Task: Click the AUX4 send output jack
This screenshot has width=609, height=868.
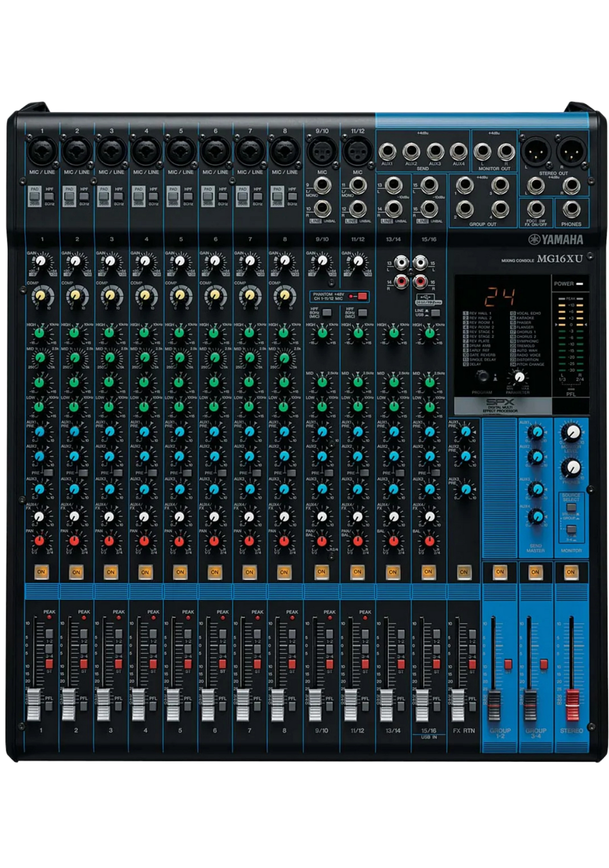Action: [459, 151]
